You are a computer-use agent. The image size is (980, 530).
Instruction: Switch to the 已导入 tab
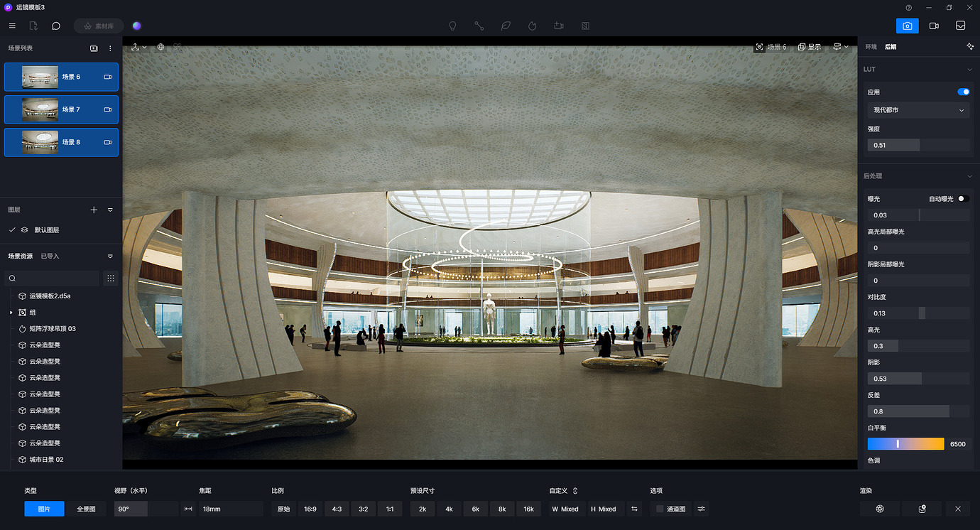pyautogui.click(x=50, y=256)
